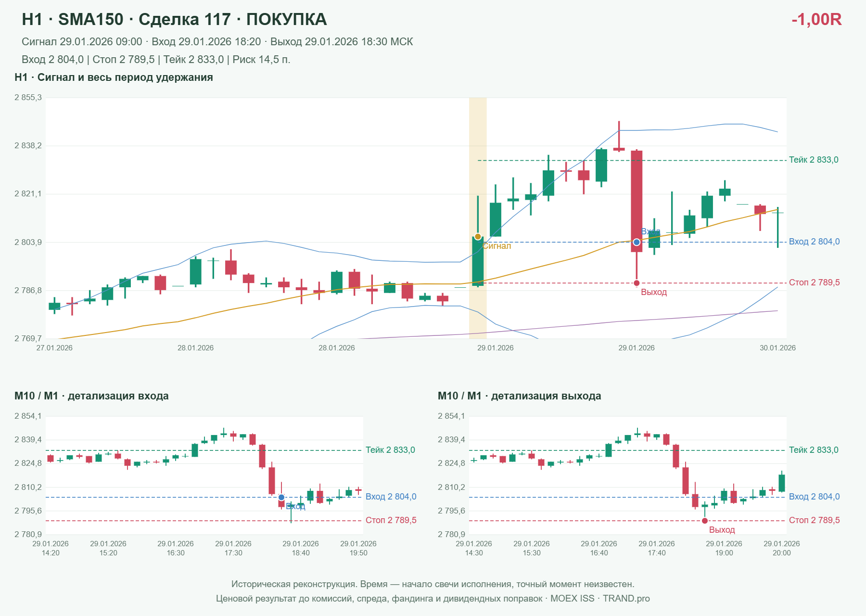
Task: Click the large red exit candle on H1 chart
Action: click(x=637, y=201)
